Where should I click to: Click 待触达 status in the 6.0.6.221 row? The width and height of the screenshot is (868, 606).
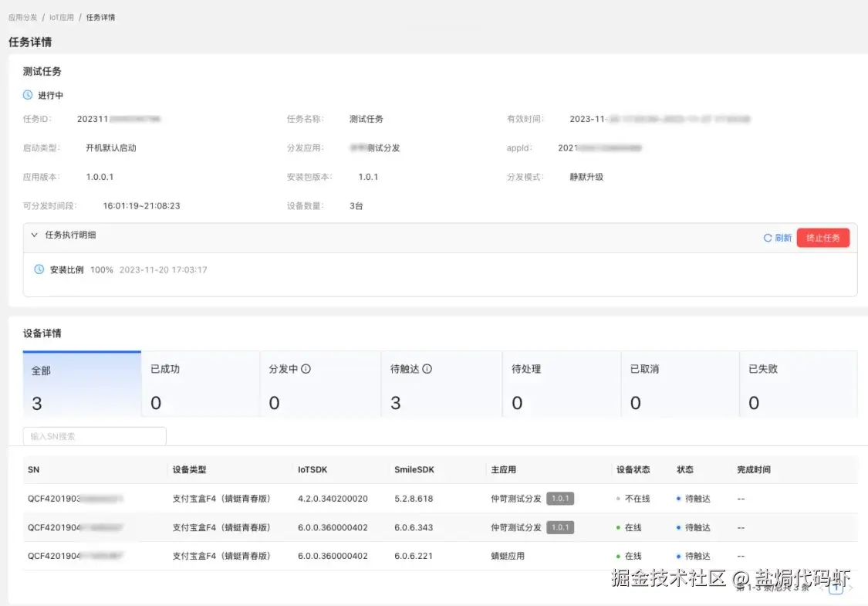[694, 556]
